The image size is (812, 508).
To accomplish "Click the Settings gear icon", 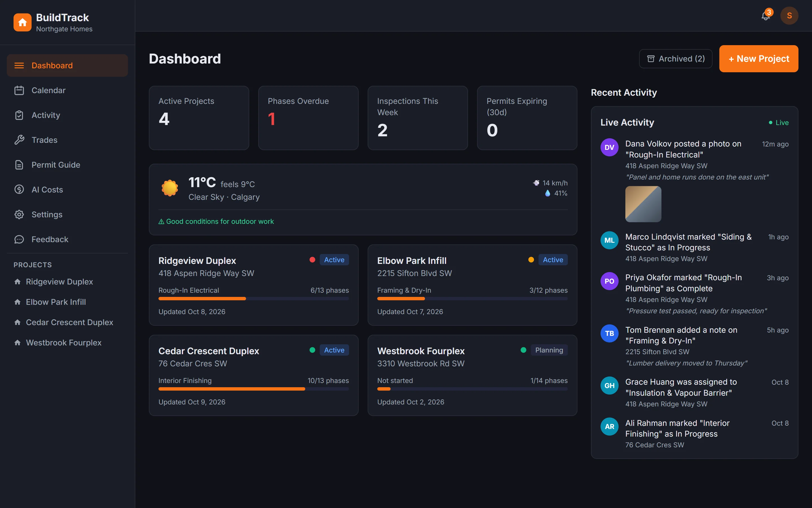I will click(x=19, y=215).
